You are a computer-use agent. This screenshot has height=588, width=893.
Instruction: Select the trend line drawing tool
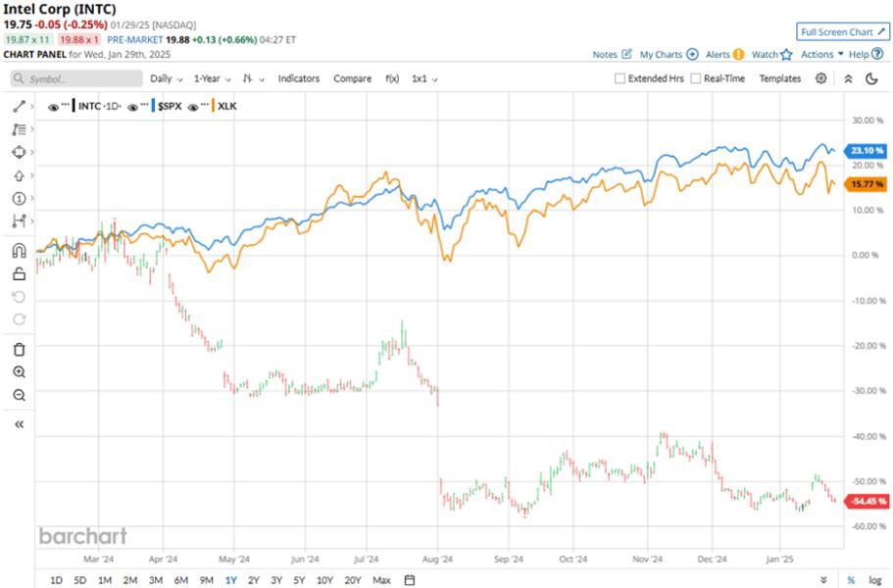coord(18,106)
